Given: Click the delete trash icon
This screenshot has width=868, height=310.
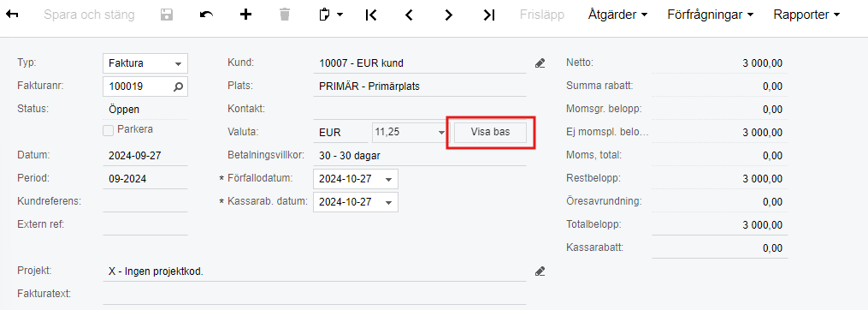Looking at the screenshot, I should pyautogui.click(x=285, y=15).
